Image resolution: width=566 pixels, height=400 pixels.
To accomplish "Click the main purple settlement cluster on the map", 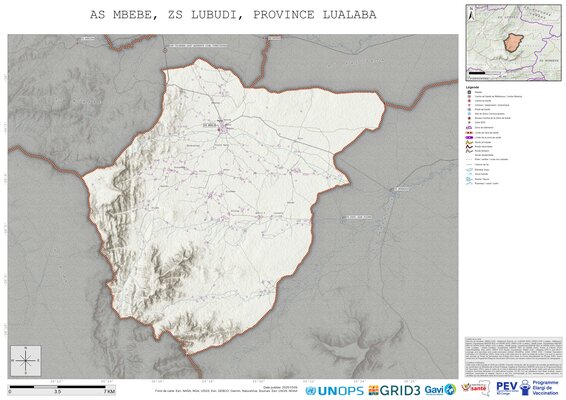I will (226, 127).
